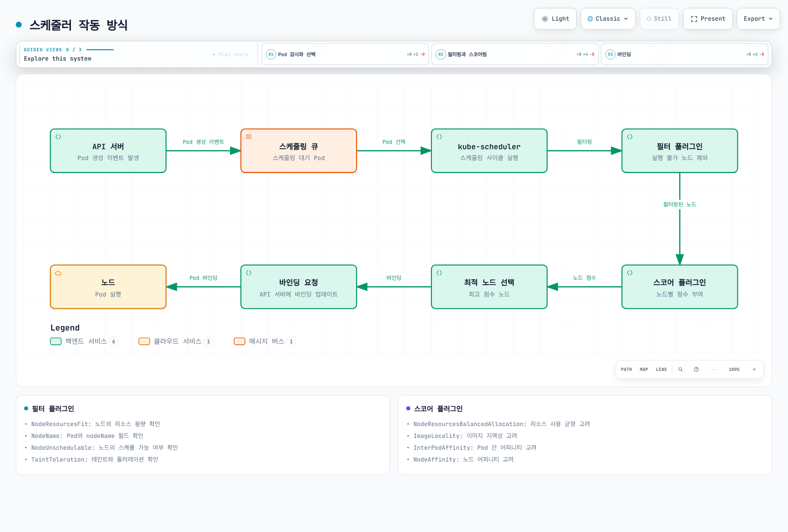788x532 pixels.
Task: Click the 스케줄러 작동 방식 title
Action: 79,25
